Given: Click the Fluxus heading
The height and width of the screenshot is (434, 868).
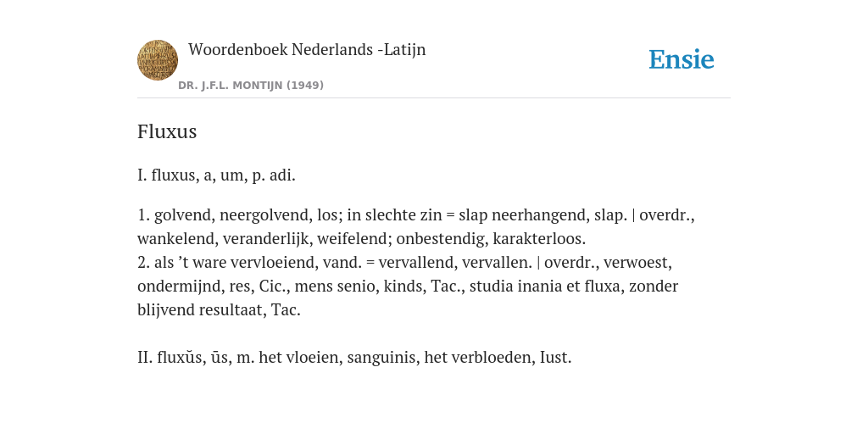Looking at the screenshot, I should (x=167, y=131).
